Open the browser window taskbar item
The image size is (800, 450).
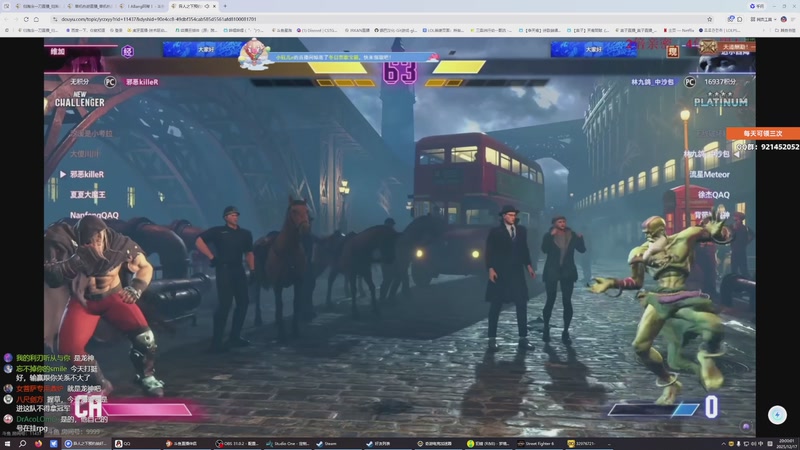pyautogui.click(x=86, y=444)
